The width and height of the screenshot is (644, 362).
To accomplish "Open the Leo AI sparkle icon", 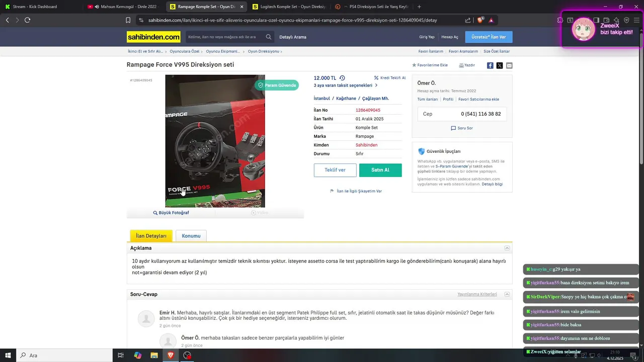I will click(x=616, y=20).
